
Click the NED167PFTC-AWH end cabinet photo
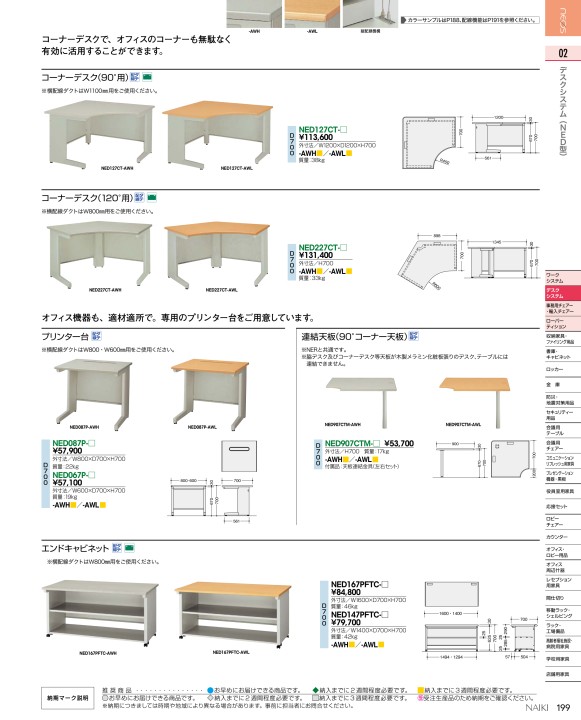click(101, 613)
